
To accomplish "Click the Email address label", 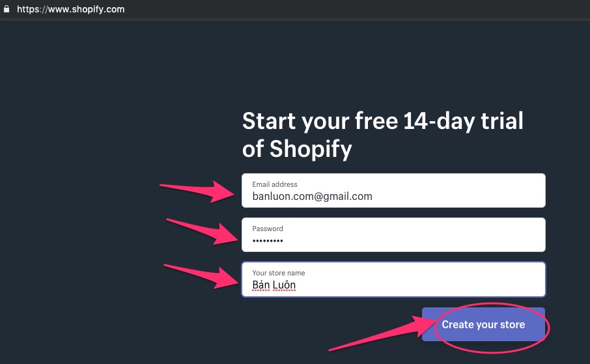I will point(275,185).
